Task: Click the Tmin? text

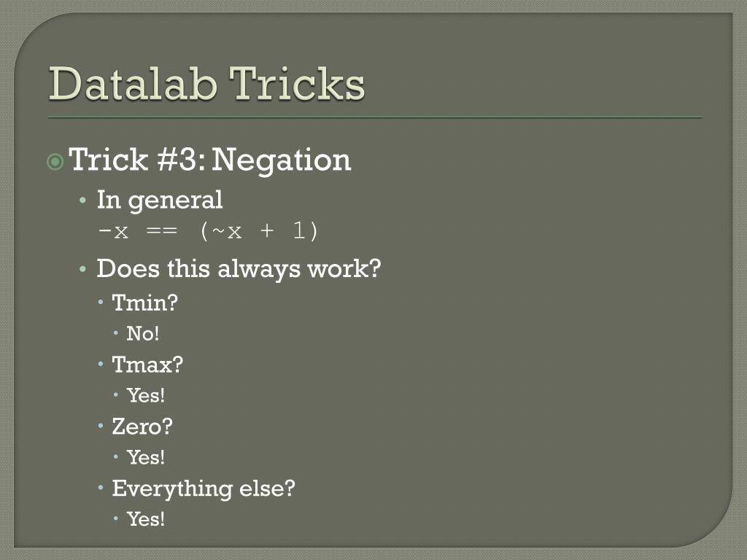Action: [x=145, y=303]
